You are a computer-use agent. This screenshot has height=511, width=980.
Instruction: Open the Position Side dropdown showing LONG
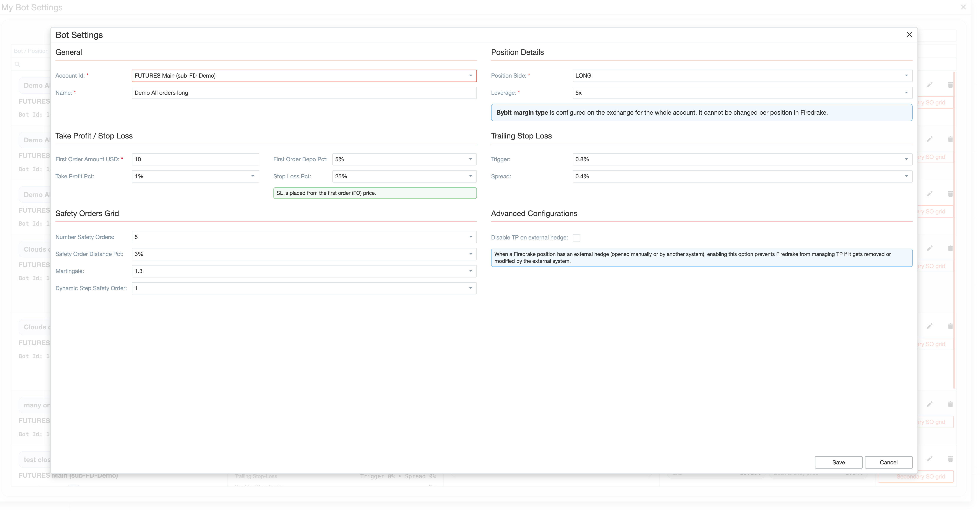907,76
